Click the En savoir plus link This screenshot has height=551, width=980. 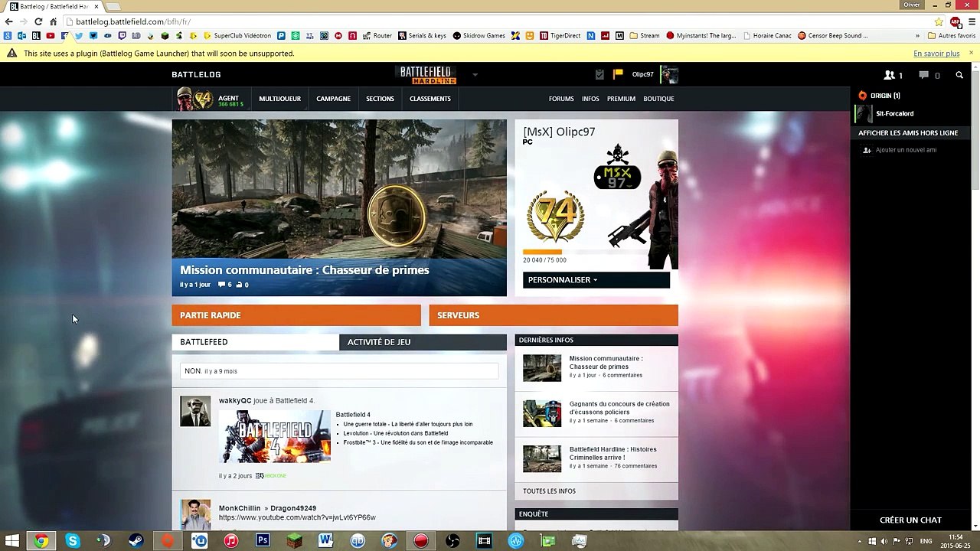coord(936,54)
